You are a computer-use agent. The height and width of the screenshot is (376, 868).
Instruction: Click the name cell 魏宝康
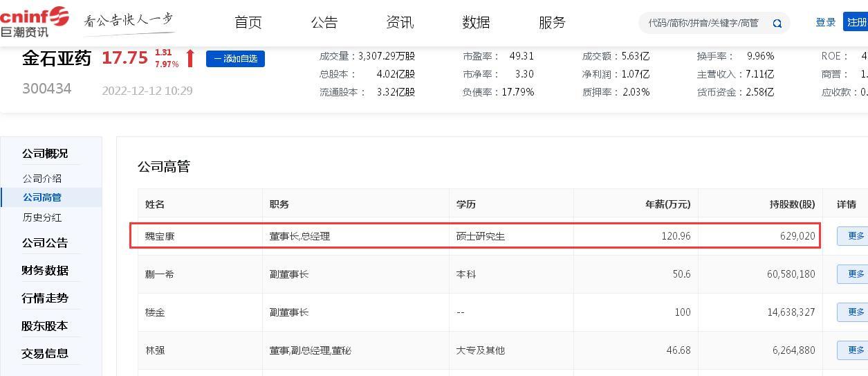(x=160, y=236)
